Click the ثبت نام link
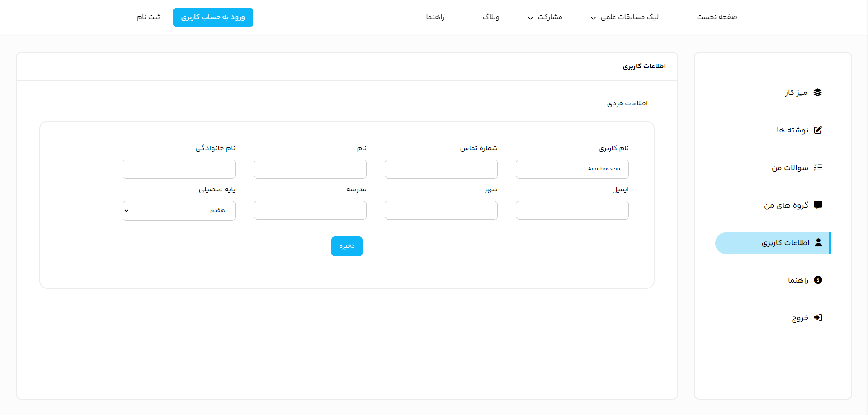This screenshot has width=868, height=415. pyautogui.click(x=148, y=17)
